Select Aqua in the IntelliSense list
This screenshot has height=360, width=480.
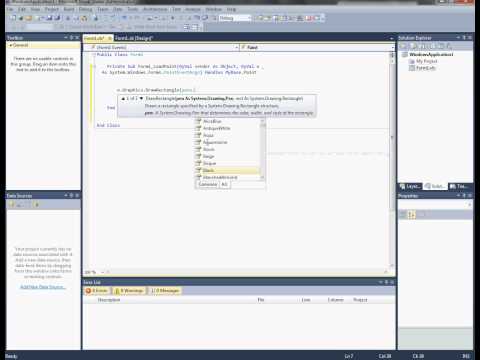227,135
